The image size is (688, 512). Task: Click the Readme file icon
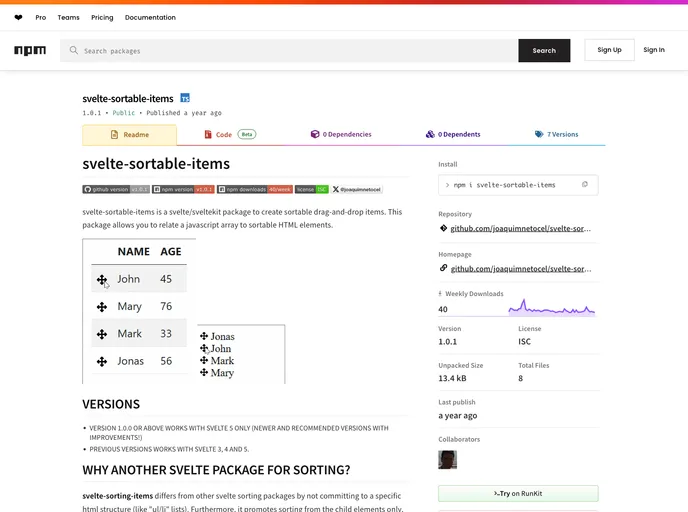pyautogui.click(x=114, y=135)
